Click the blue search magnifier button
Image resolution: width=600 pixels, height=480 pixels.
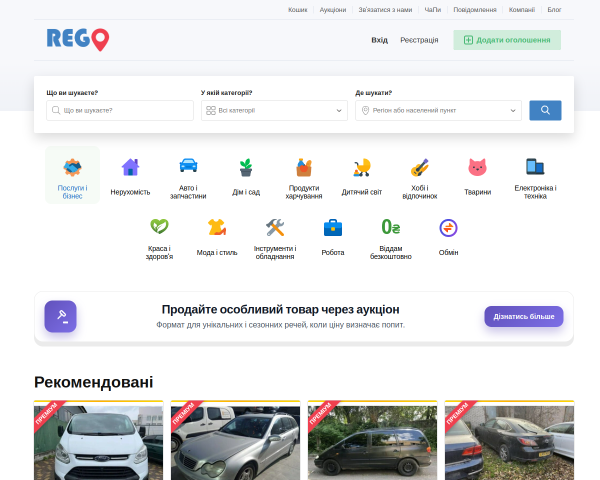point(545,110)
